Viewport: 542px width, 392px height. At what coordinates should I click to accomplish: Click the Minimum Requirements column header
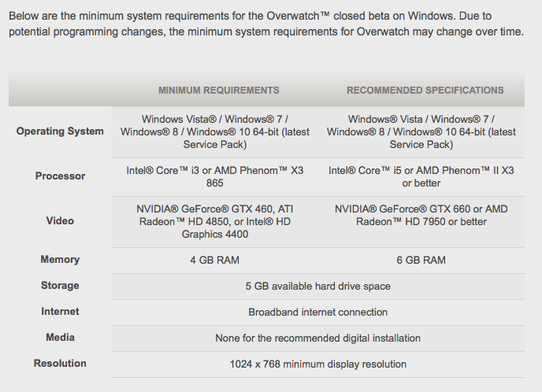point(218,91)
